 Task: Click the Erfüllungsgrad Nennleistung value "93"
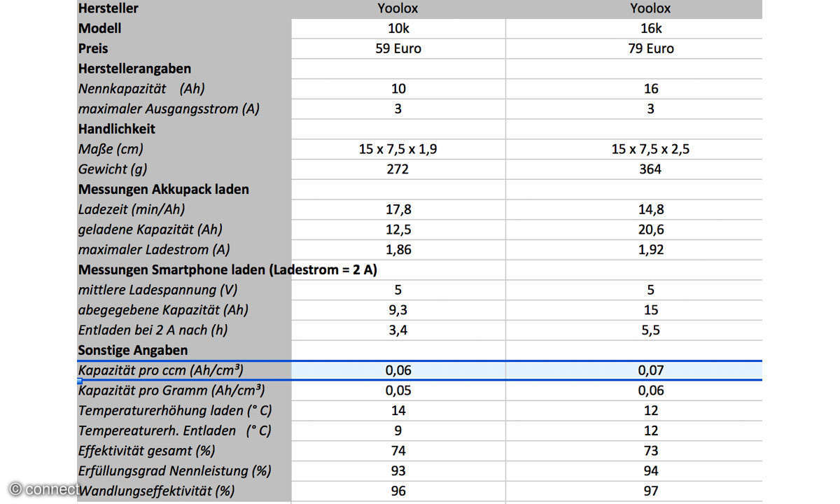(x=398, y=470)
